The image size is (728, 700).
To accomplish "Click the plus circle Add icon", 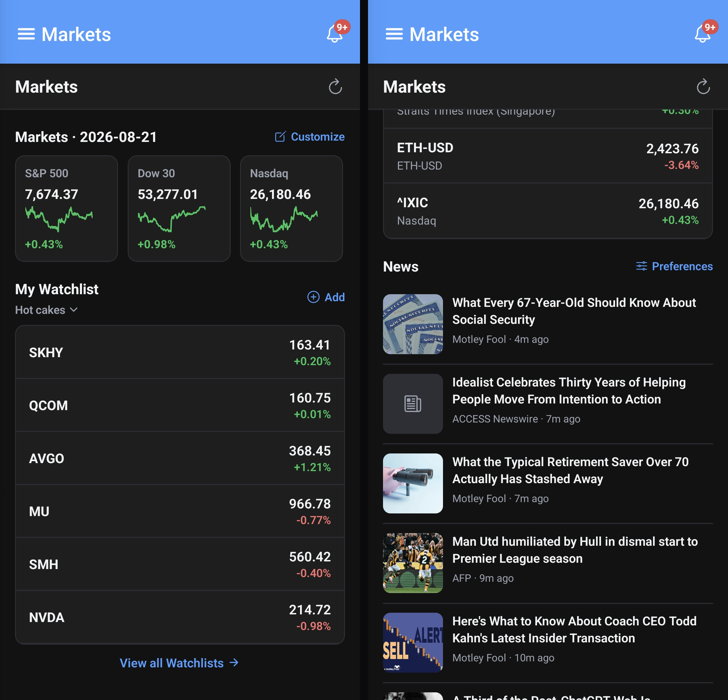I will tap(313, 297).
